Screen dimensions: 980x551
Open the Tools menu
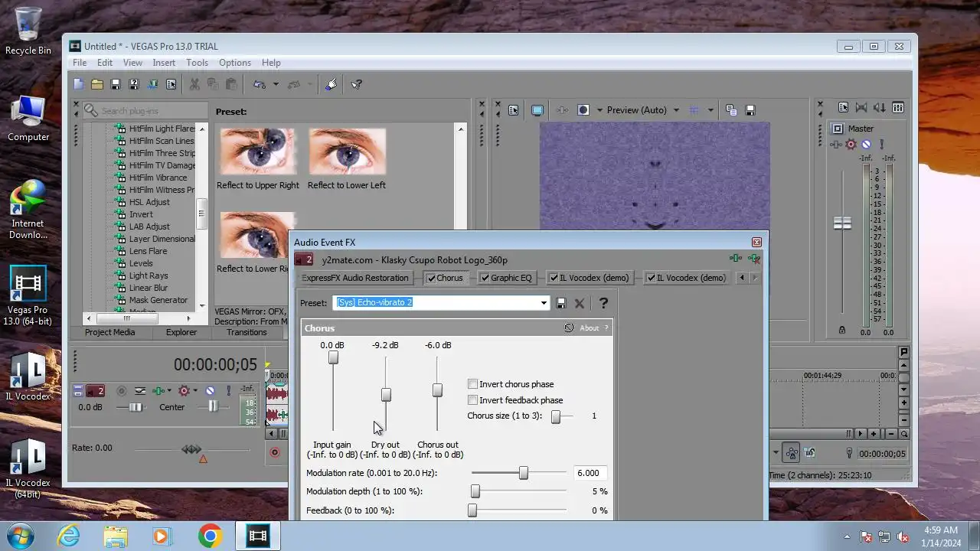[197, 63]
